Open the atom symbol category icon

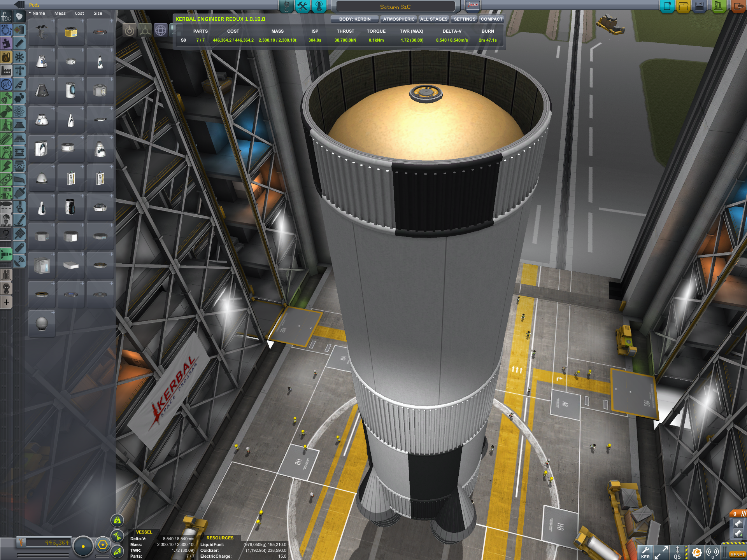(x=19, y=112)
